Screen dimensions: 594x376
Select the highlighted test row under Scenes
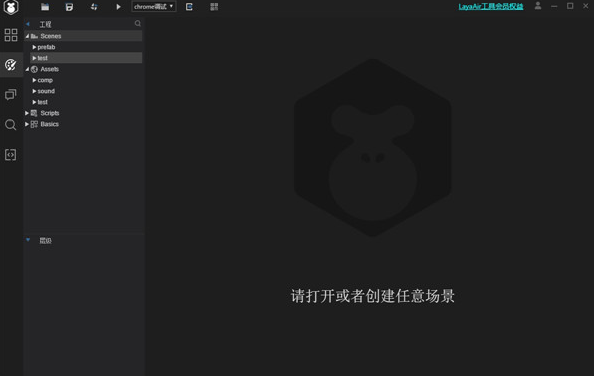pos(86,58)
